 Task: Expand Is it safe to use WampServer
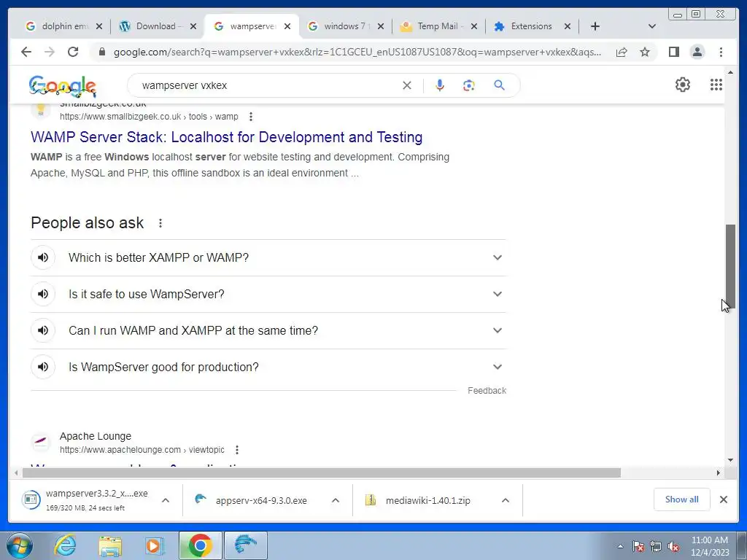click(x=498, y=294)
